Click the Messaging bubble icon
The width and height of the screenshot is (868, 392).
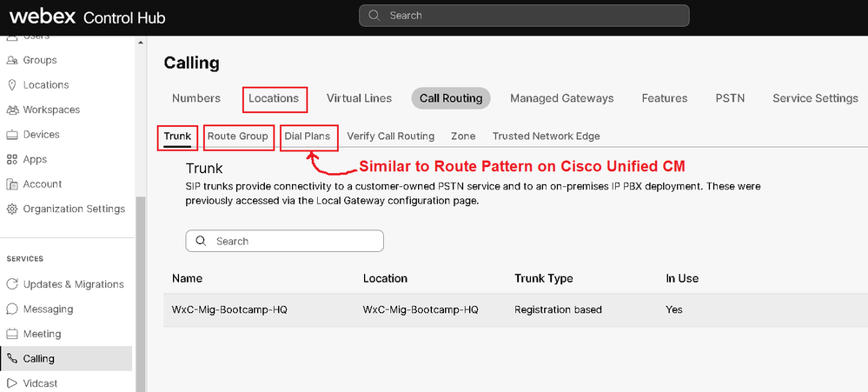pyautogui.click(x=11, y=309)
